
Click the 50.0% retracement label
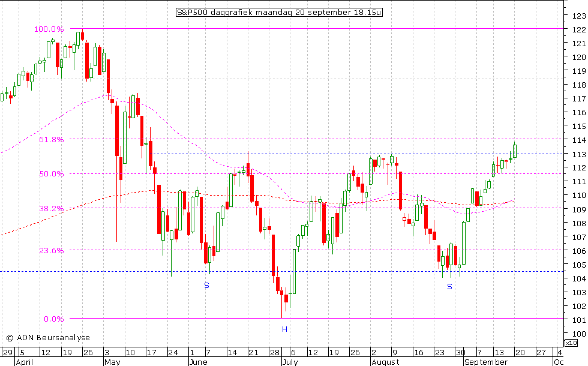[52, 173]
